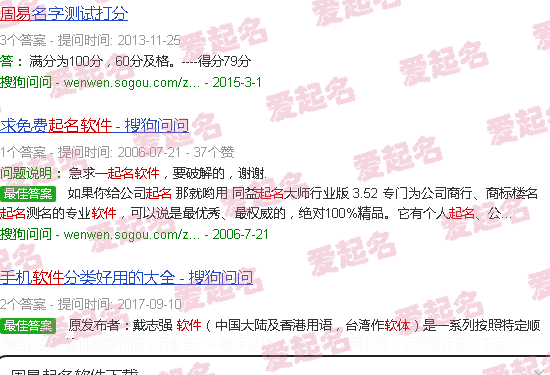Open the 求免费起名软件 - 搜狗问问 link
This screenshot has height=375, width=550.
94,125
